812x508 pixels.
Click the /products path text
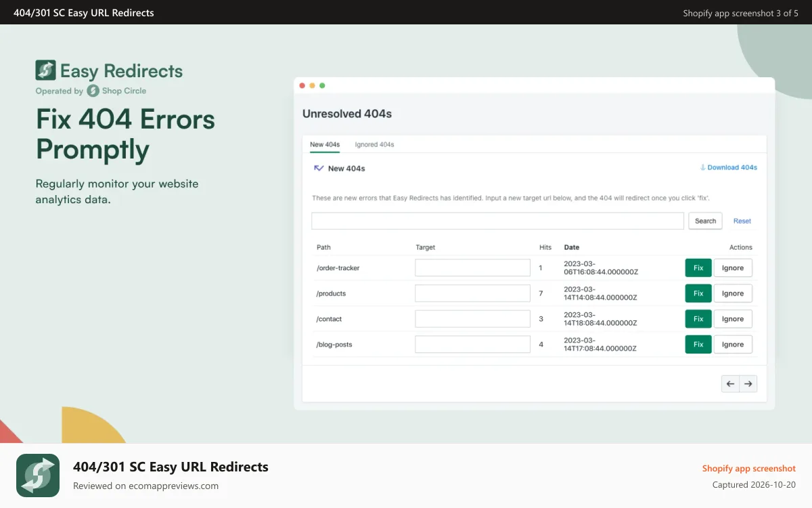click(332, 293)
